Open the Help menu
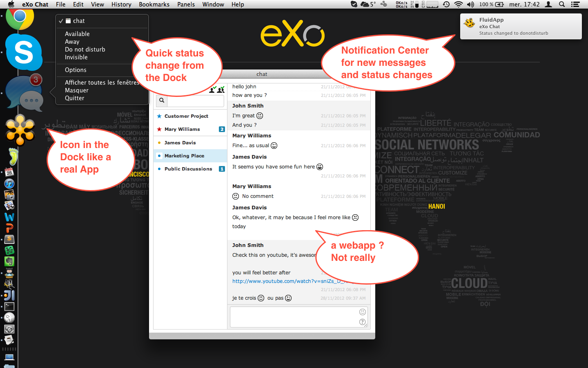The width and height of the screenshot is (588, 368). coord(238,4)
